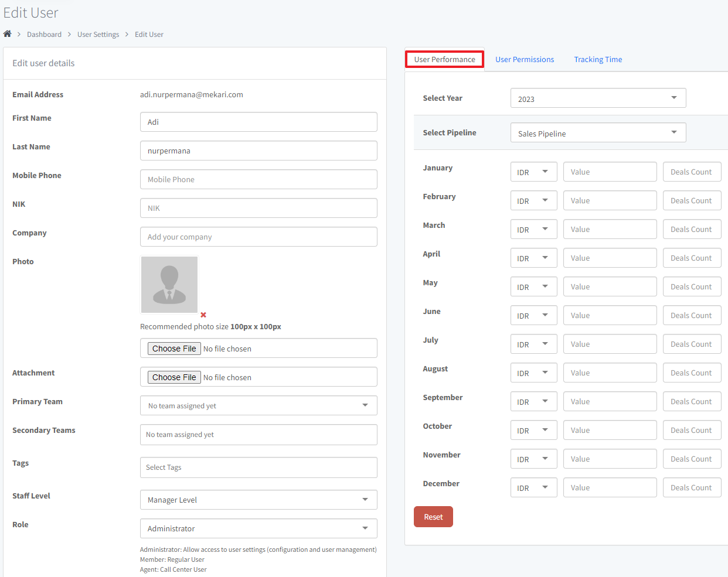Choose a file to upload a new photo

[174, 348]
